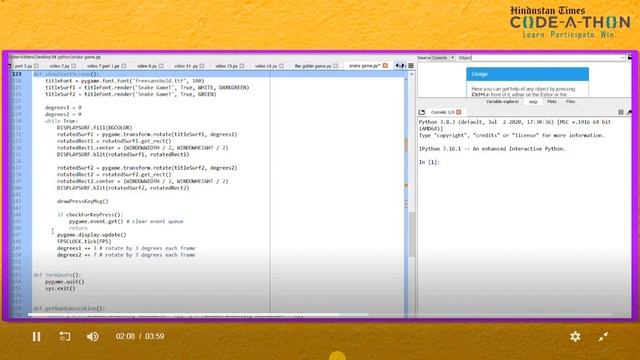640x360 pixels.
Task: Switch to the Files tab
Action: [571, 102]
